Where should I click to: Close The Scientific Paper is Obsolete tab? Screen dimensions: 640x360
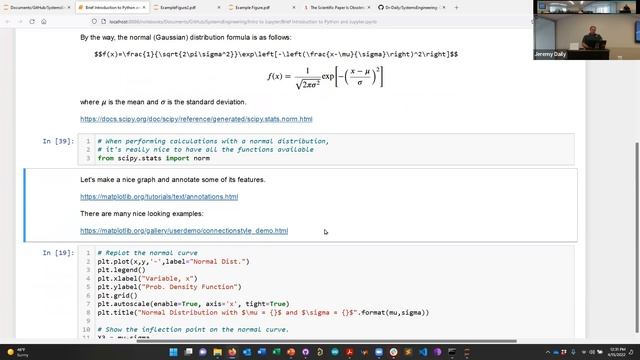click(369, 7)
